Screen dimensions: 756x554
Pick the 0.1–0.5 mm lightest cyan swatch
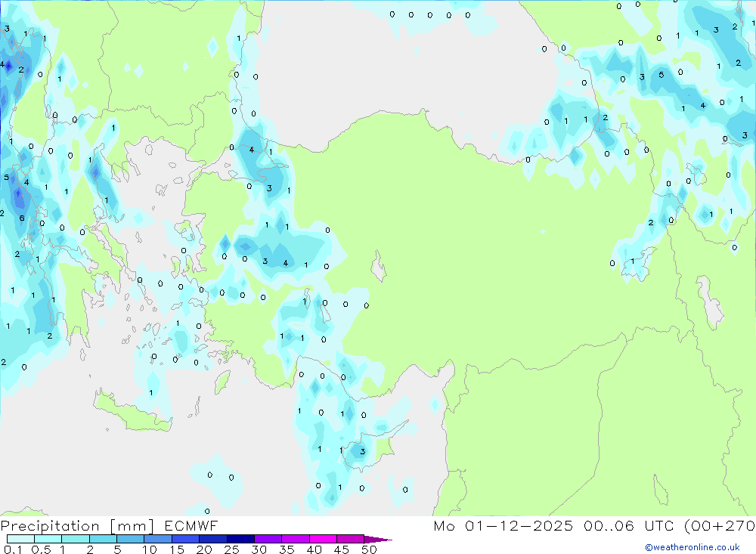[20, 539]
